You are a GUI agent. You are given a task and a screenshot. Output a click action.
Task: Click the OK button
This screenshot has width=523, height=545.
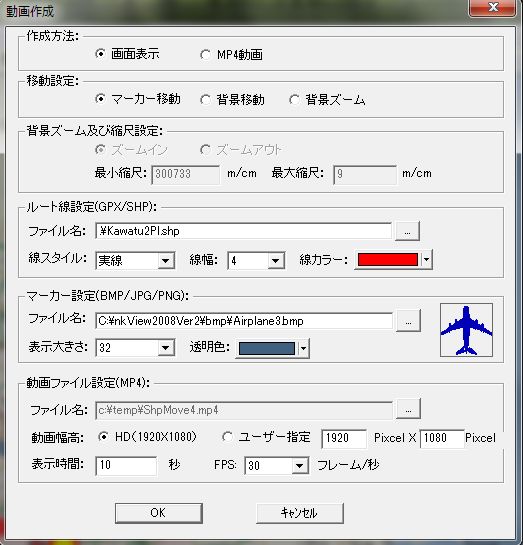159,513
